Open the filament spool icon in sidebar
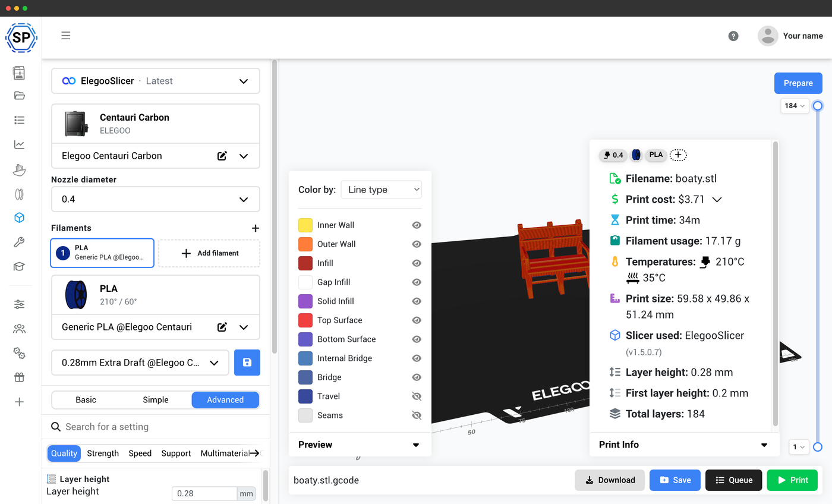 (19, 194)
